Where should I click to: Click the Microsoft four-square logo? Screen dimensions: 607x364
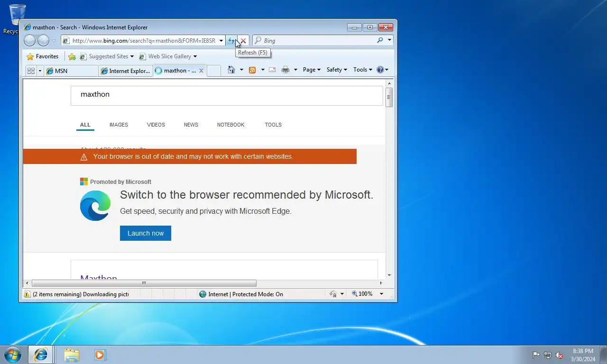(x=84, y=182)
